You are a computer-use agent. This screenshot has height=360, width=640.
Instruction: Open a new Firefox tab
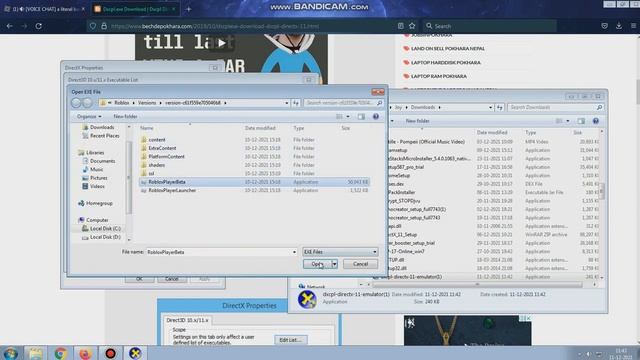pyautogui.click(x=188, y=9)
